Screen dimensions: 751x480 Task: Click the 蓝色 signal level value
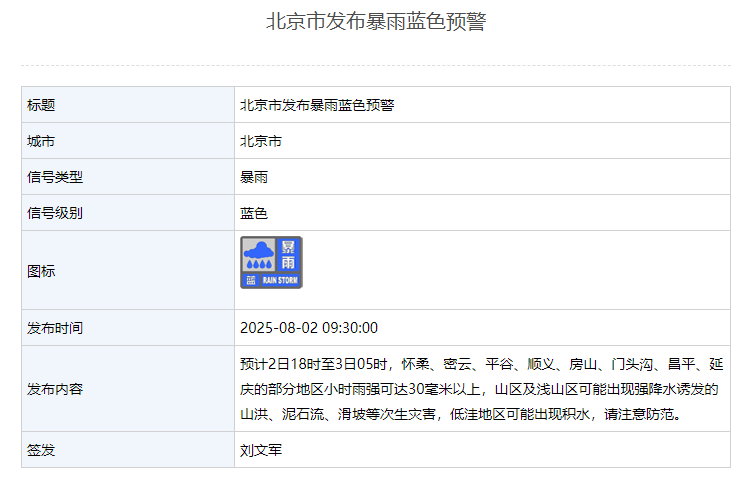click(x=254, y=213)
